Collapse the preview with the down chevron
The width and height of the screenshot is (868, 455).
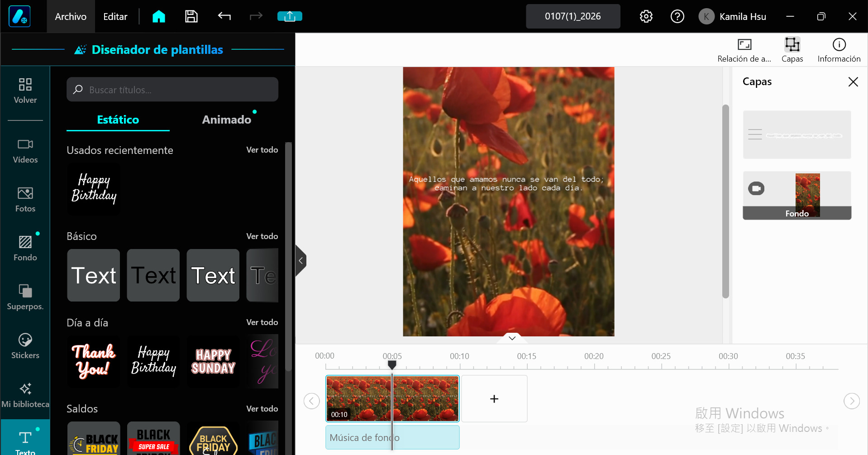coord(512,338)
